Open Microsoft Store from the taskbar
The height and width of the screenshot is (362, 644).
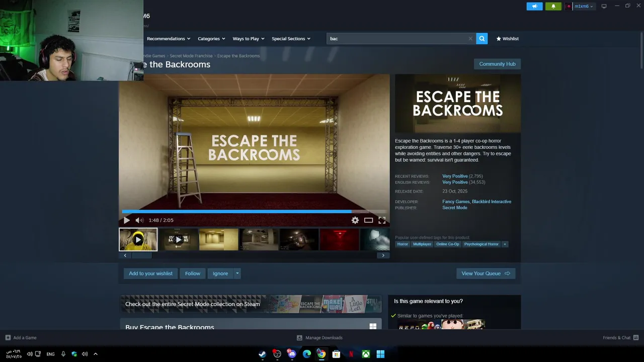[336, 354]
